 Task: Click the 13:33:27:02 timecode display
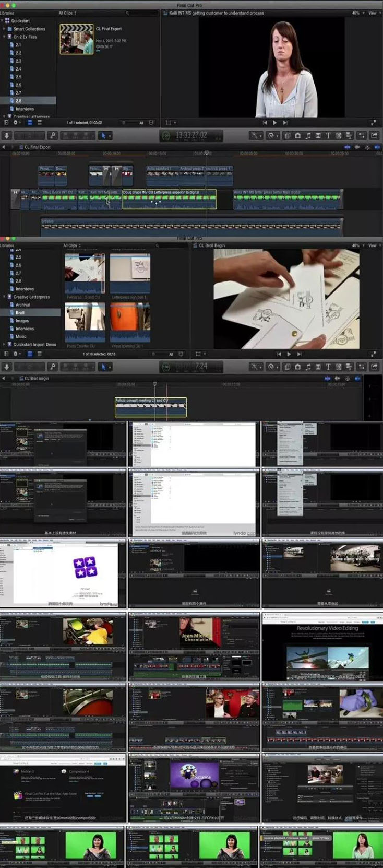191,135
